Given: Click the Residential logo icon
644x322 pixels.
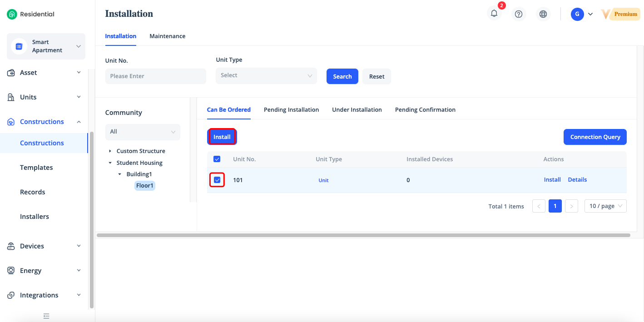Looking at the screenshot, I should (x=12, y=14).
